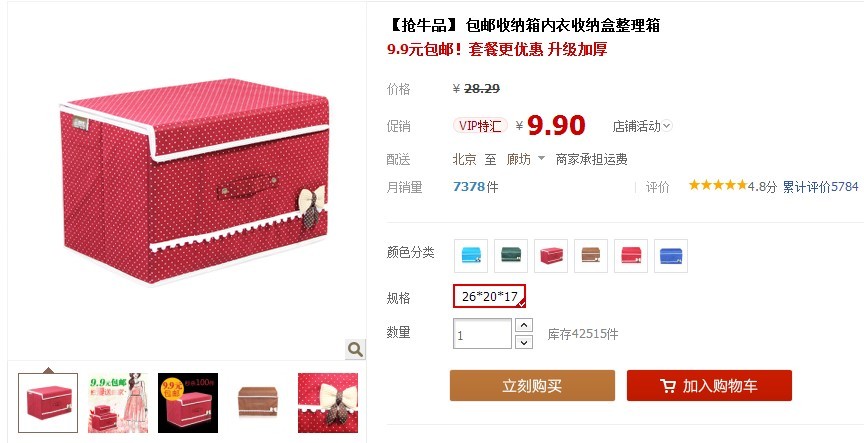Select the dark green storage box color
The height and width of the screenshot is (443, 864).
click(x=511, y=256)
